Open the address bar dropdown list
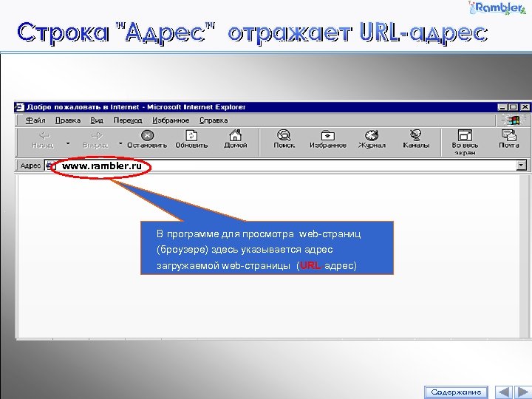This screenshot has width=532, height=399. point(521,166)
